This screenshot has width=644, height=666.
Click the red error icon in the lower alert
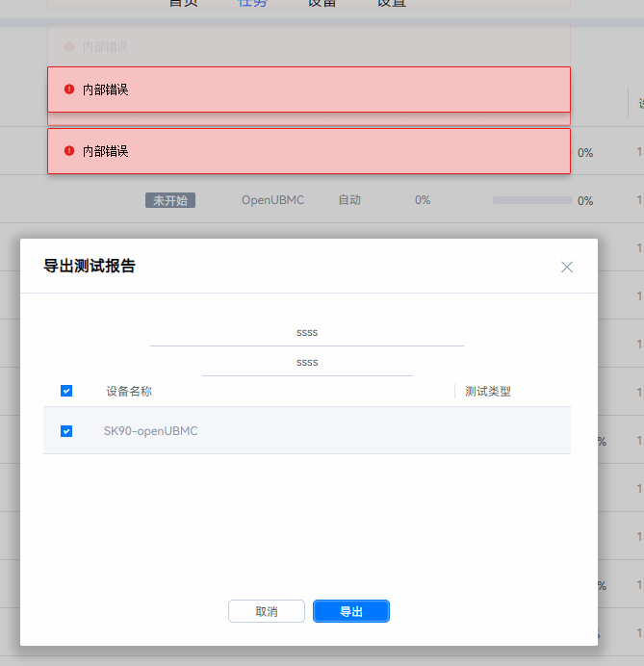click(x=69, y=151)
